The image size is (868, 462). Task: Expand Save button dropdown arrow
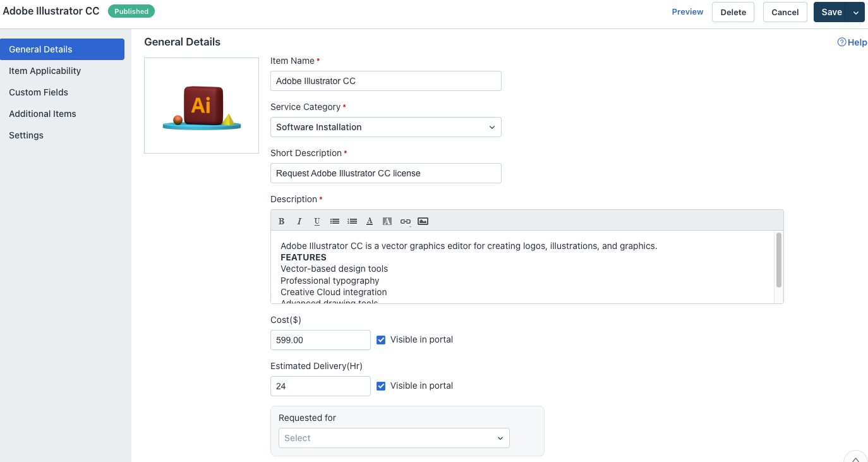coord(856,12)
